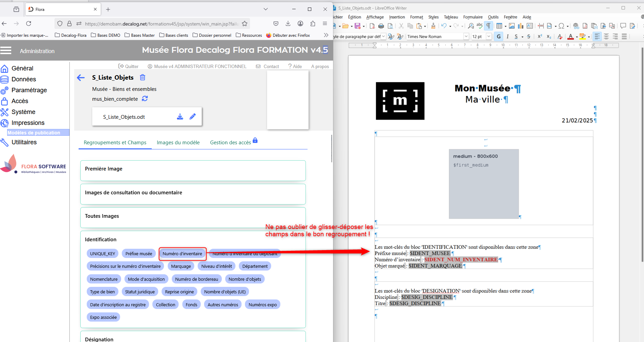Edit S_Liste_Objets.odt with the pencil icon
The image size is (644, 342).
pos(193,117)
